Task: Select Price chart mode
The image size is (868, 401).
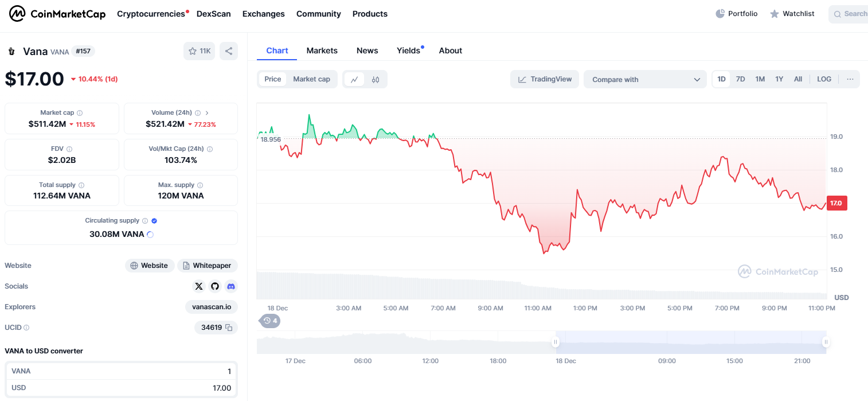Action: tap(273, 79)
